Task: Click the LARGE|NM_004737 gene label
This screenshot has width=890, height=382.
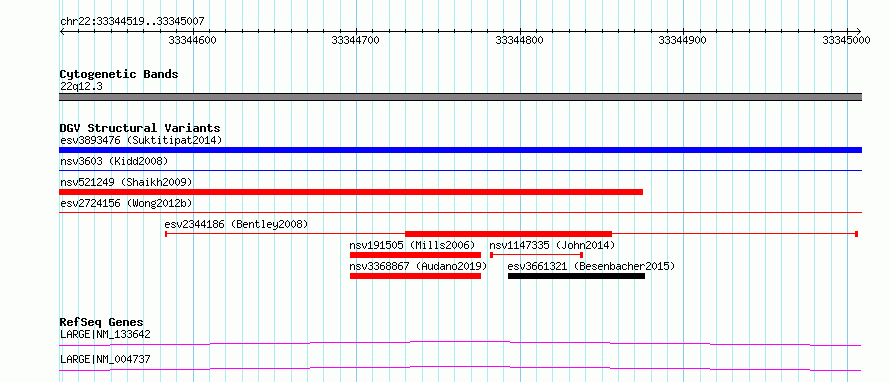Action: [105, 359]
